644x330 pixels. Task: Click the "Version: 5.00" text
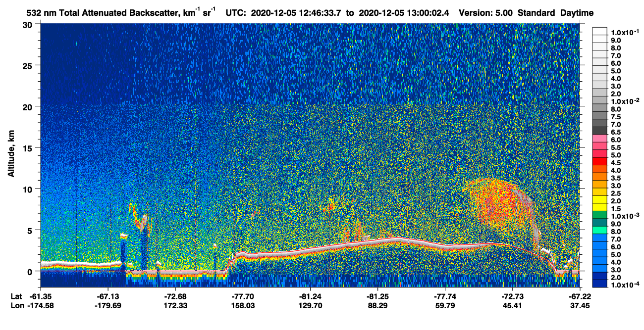tap(485, 13)
